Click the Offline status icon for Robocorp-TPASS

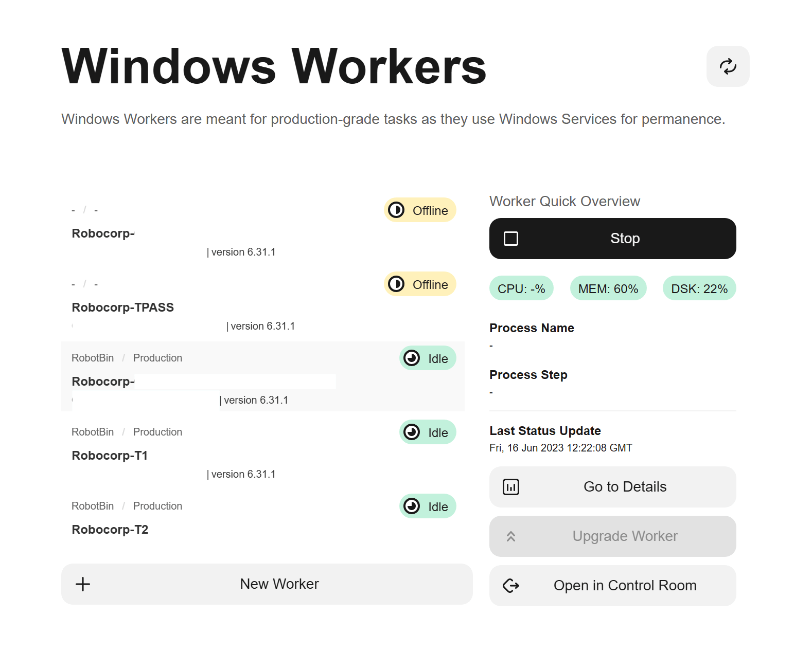[396, 284]
